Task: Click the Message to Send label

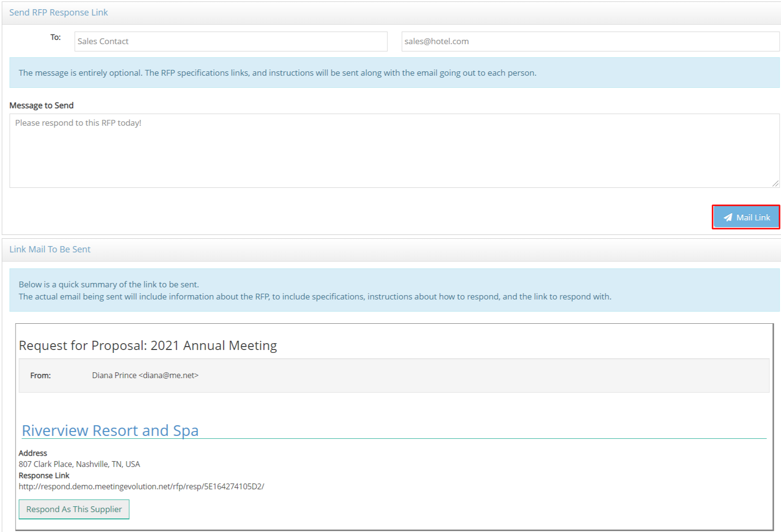Action: tap(41, 105)
